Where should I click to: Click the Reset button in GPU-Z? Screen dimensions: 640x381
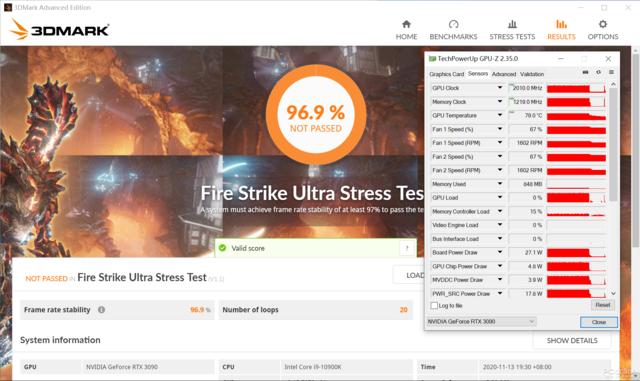click(x=602, y=305)
